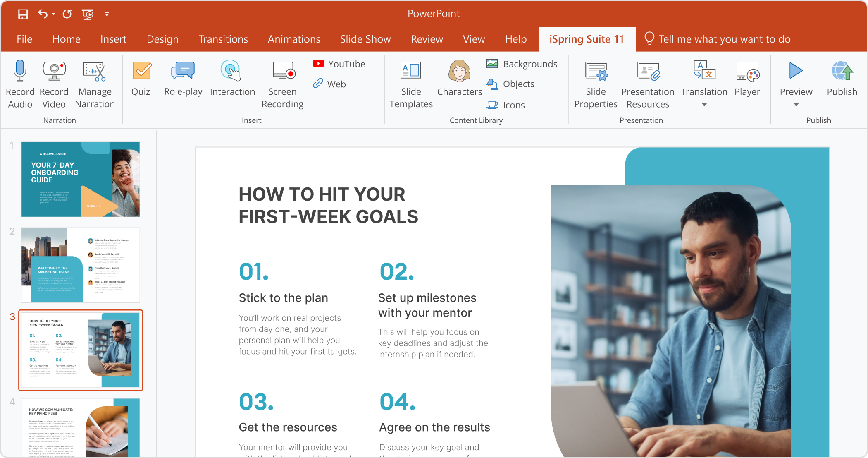Click the iSpring Suite 11 tab
Screen dimensions: 868x458
587,39
